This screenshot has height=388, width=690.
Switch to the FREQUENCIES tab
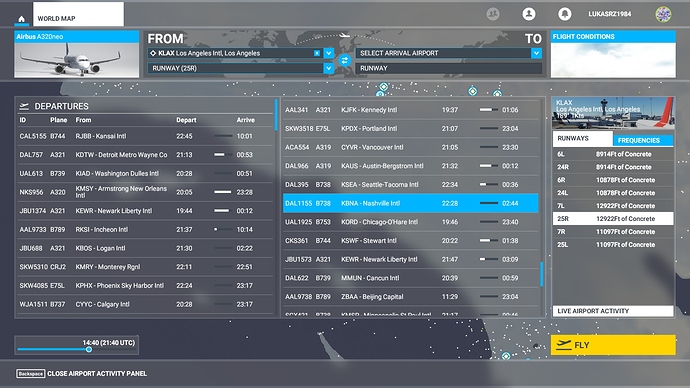(643, 140)
